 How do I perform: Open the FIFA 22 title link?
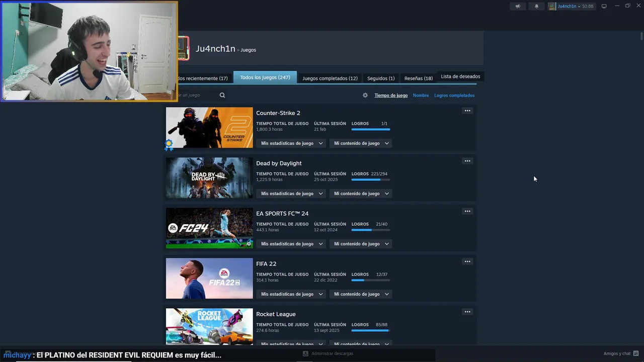tap(266, 264)
